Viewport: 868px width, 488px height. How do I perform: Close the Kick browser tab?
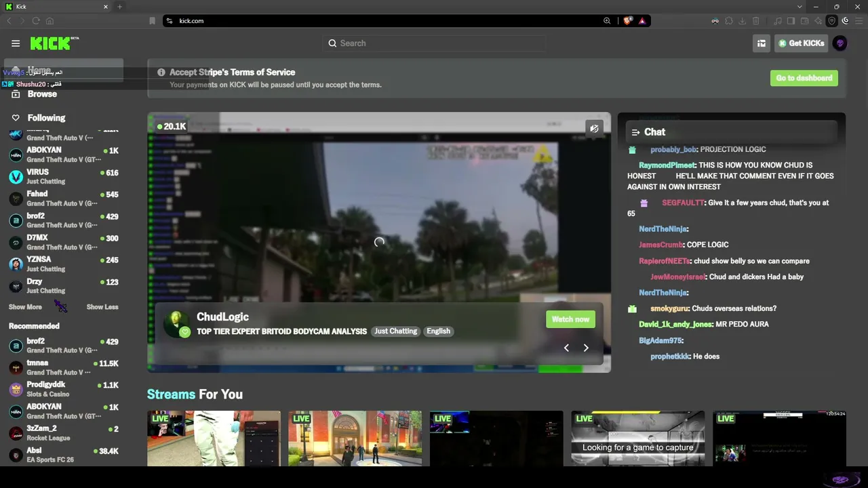point(106,7)
